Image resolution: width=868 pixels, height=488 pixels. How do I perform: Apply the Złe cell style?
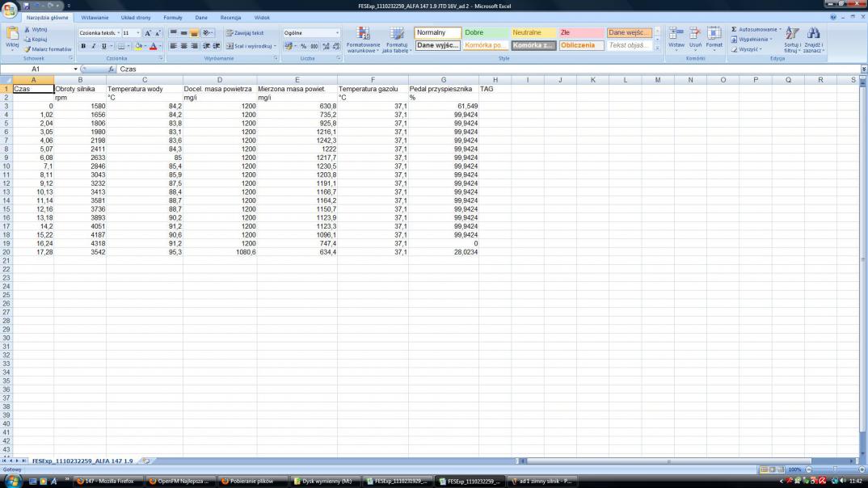(x=580, y=33)
